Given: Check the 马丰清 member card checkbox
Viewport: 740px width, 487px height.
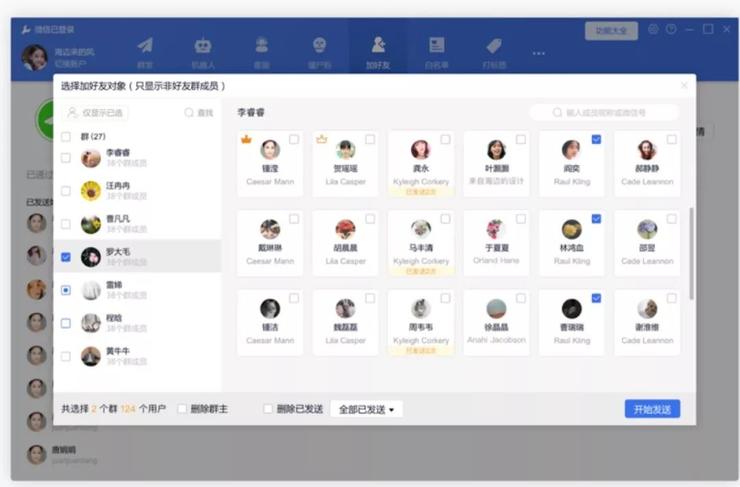Looking at the screenshot, I should (445, 218).
